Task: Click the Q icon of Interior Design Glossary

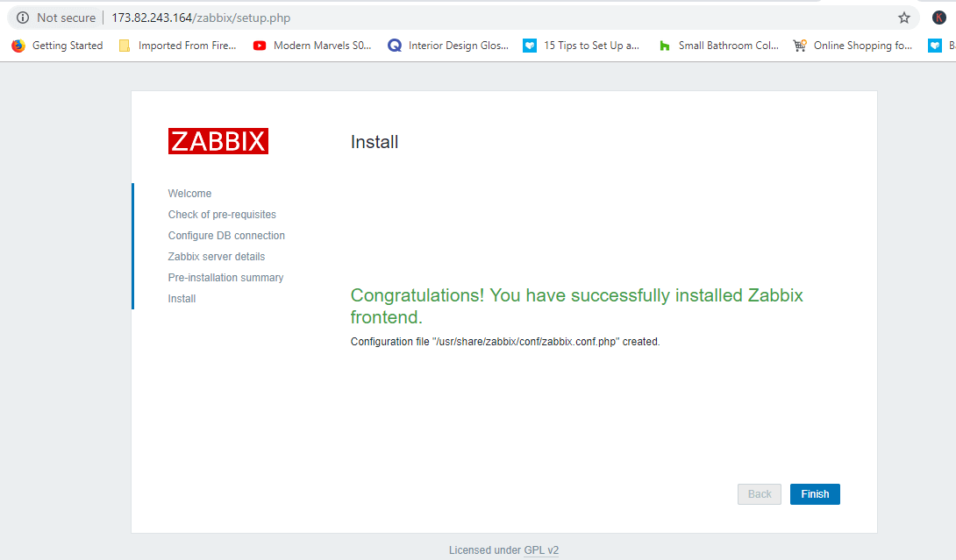Action: pyautogui.click(x=395, y=46)
